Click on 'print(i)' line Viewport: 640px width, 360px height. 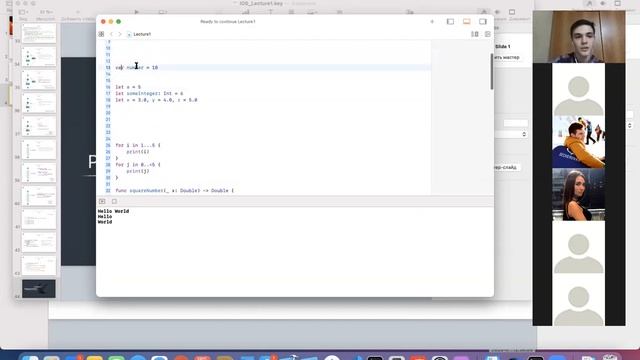[138, 152]
